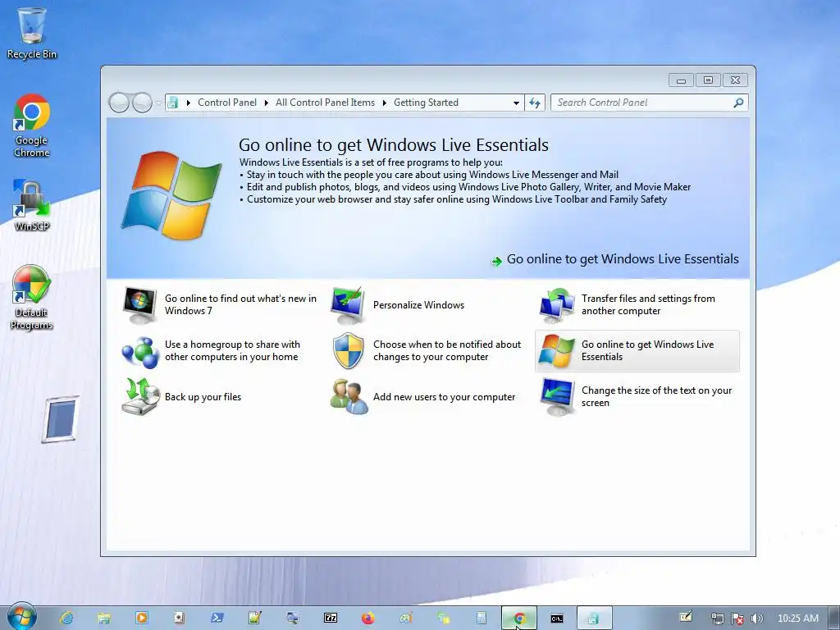This screenshot has height=630, width=840.
Task: Open Notepad++ icon in taskbar
Action: point(255,619)
